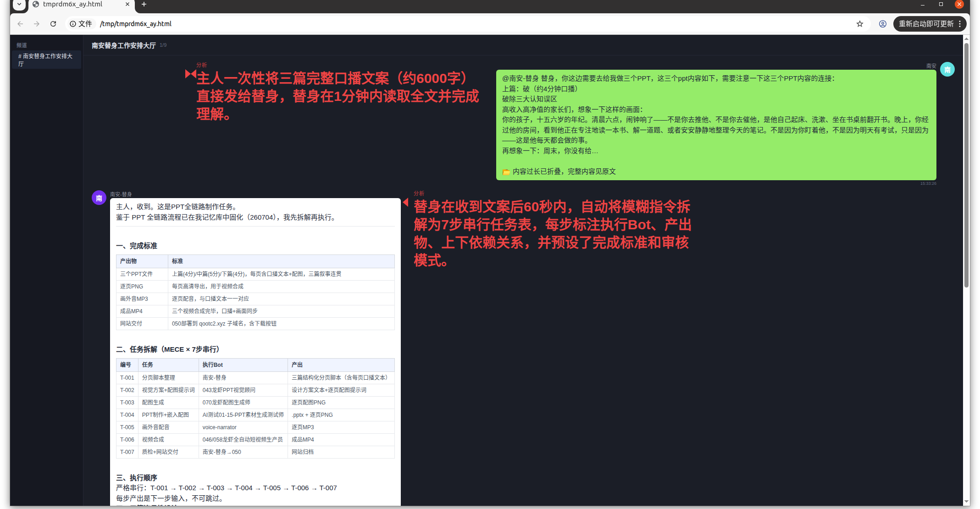The height and width of the screenshot is (509, 980).
Task: Click the T-003 row number cell
Action: click(127, 403)
